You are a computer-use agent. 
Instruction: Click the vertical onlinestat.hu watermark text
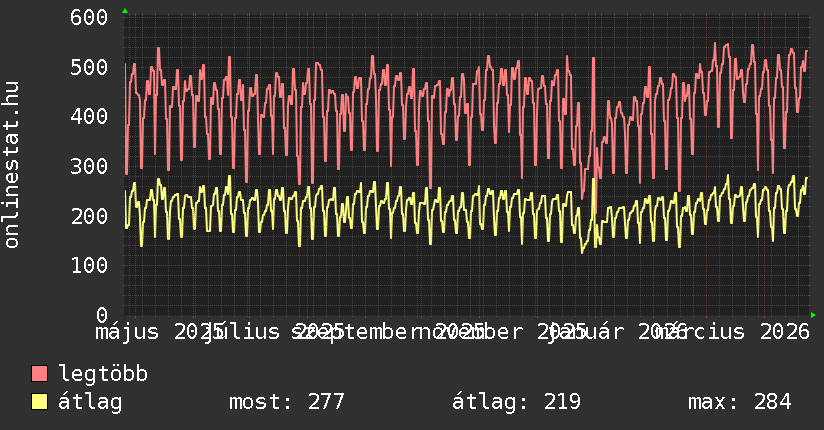coord(12,166)
